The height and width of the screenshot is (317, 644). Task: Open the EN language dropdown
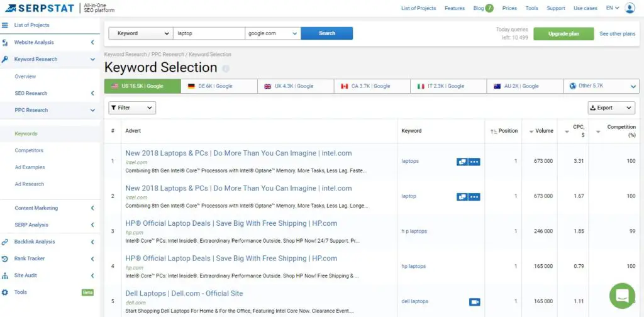[613, 8]
